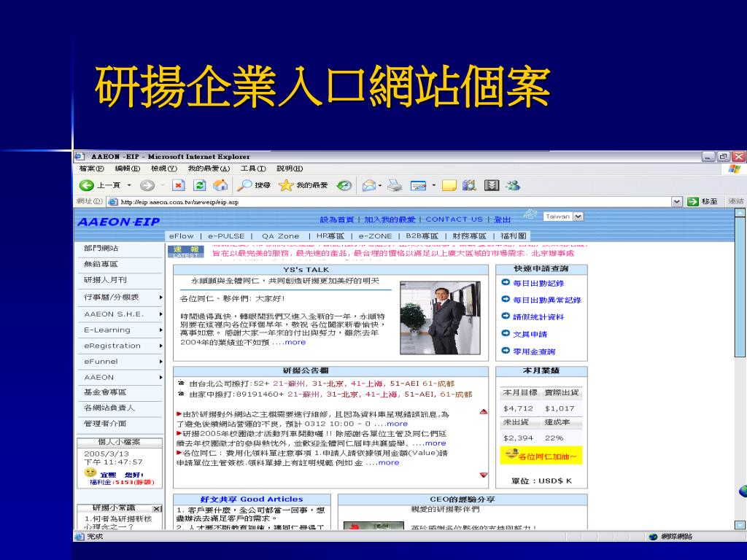Click the Stop loading icon
This screenshot has width=747, height=560.
coord(179,185)
